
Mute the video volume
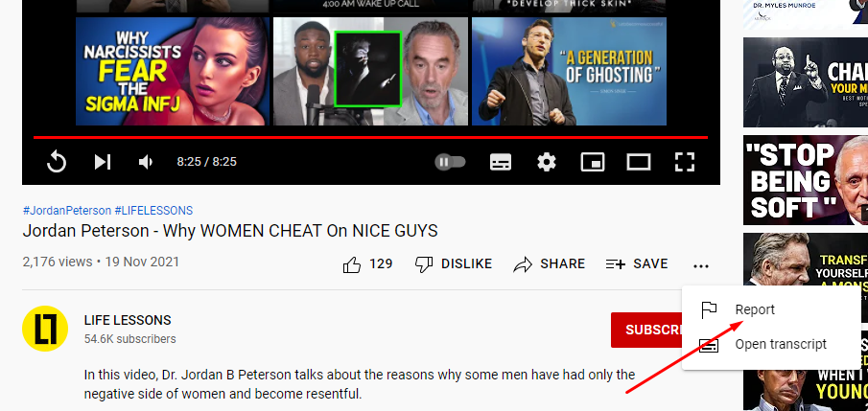tap(146, 162)
